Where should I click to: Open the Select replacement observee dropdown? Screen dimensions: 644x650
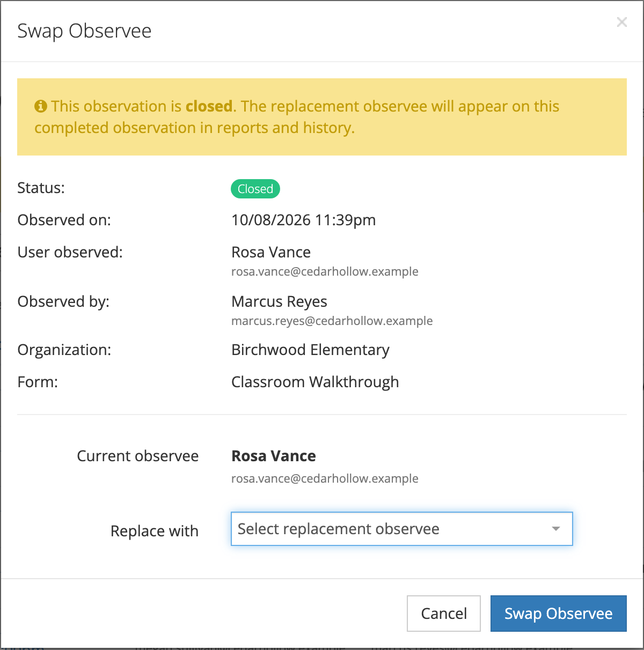pyautogui.click(x=402, y=529)
